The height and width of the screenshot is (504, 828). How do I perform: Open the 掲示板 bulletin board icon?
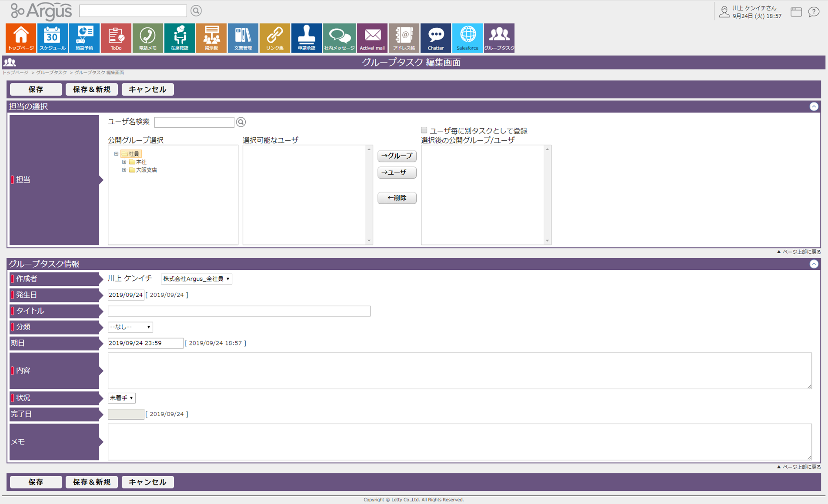pos(211,38)
